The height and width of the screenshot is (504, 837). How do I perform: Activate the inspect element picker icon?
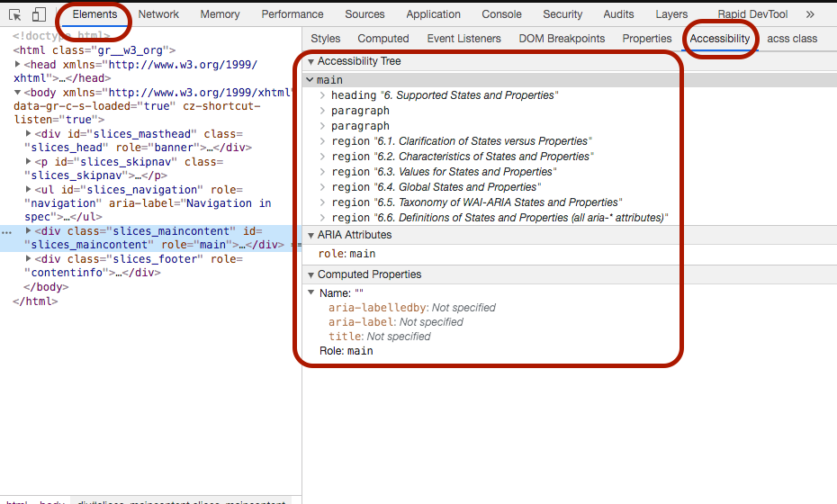pos(15,15)
